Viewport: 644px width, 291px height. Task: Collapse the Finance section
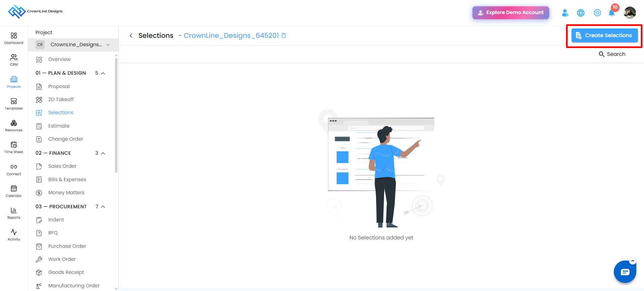[x=103, y=153]
